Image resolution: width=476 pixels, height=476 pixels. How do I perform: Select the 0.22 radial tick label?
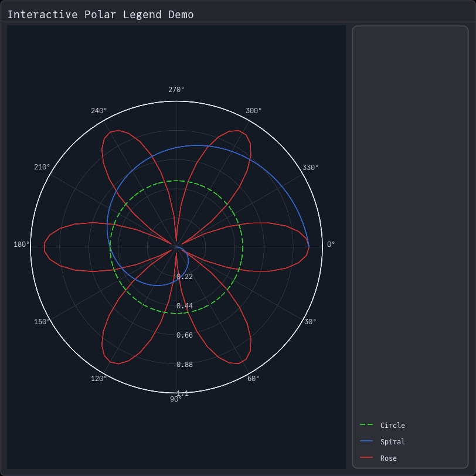(185, 277)
